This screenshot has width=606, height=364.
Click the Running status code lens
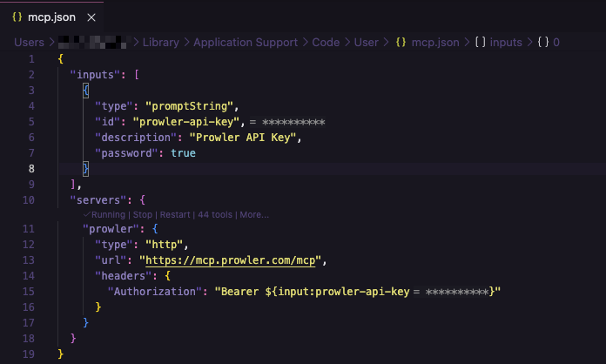tap(104, 215)
